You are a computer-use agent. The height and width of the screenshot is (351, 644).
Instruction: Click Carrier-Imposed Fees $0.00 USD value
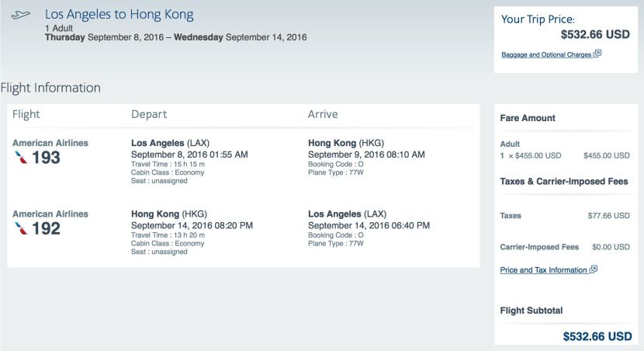coord(611,247)
